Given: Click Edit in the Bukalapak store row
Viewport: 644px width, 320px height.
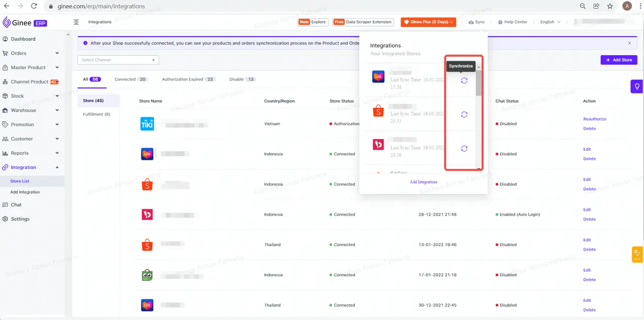Looking at the screenshot, I should coord(587,210).
